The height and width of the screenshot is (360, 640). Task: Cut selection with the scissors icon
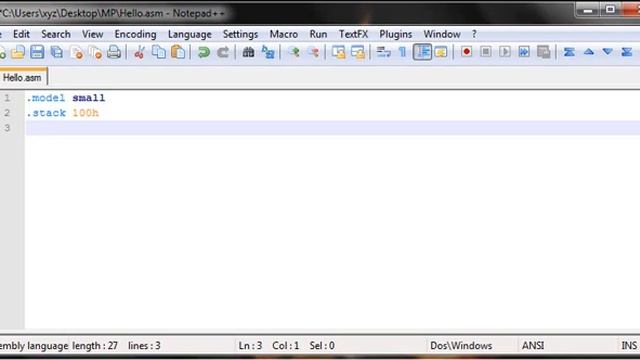click(139, 52)
